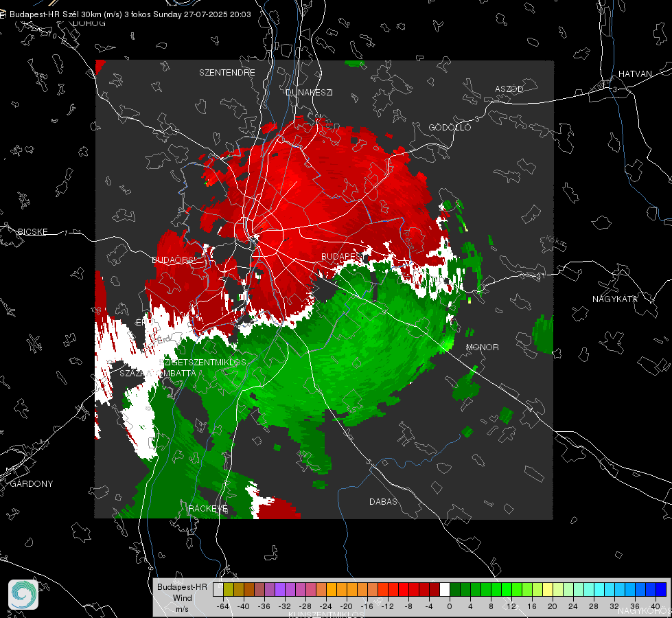This screenshot has width=672, height=618.
Task: Click the 16 value on the wind scale
Action: (x=532, y=606)
